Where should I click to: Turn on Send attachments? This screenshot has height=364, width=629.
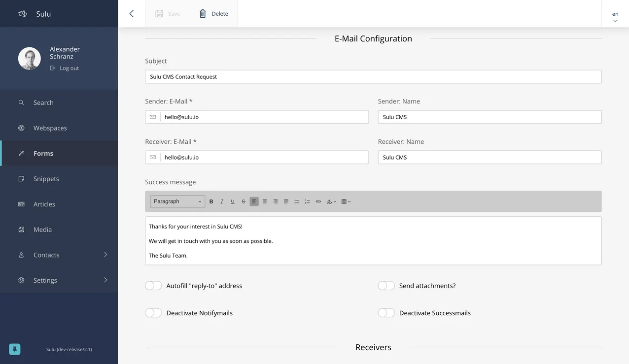[x=386, y=285]
